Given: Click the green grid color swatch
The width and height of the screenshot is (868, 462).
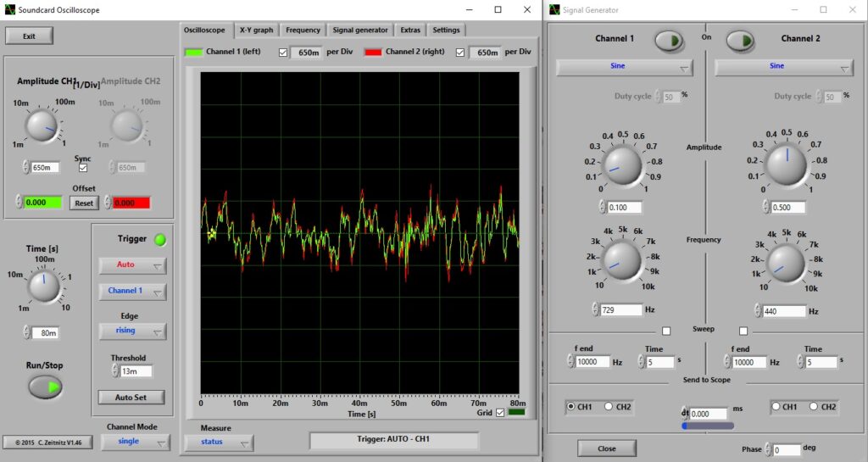Looking at the screenshot, I should point(516,412).
